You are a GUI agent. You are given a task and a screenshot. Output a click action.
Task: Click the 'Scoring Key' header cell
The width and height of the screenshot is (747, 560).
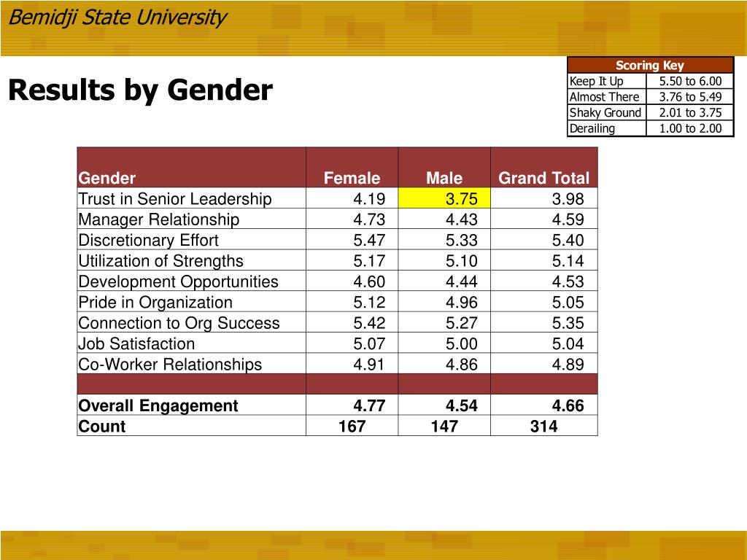[x=650, y=65]
